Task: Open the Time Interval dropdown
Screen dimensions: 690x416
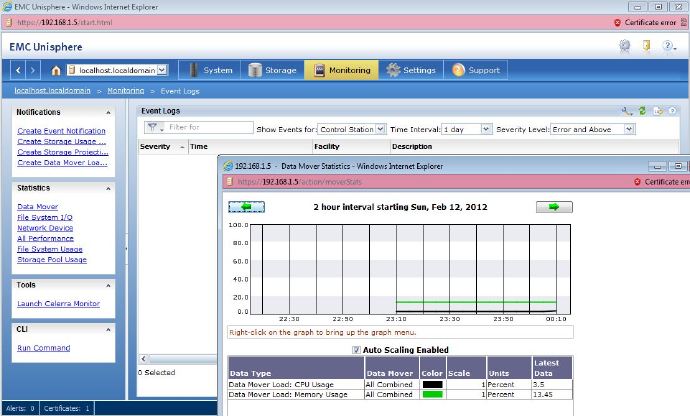Action: coord(485,129)
